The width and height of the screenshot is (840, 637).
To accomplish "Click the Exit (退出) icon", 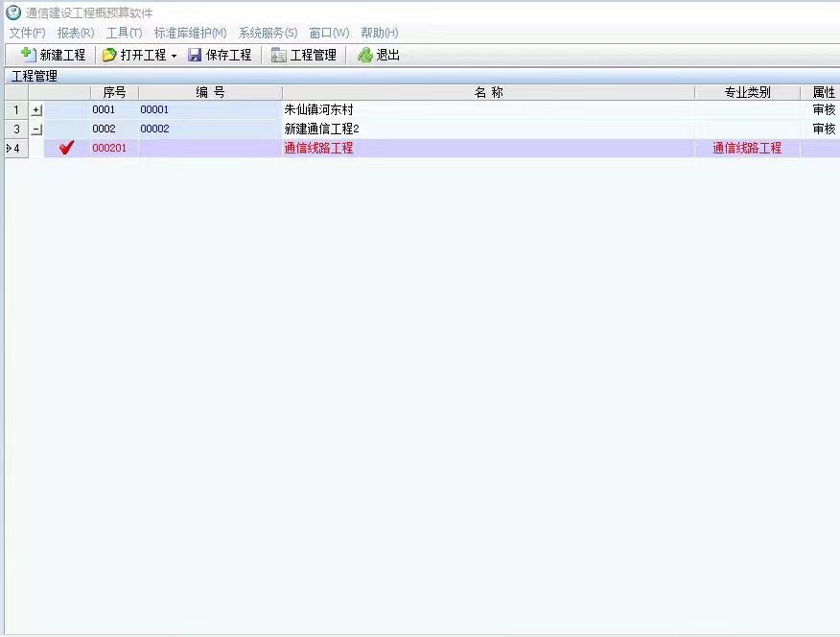I will point(365,55).
